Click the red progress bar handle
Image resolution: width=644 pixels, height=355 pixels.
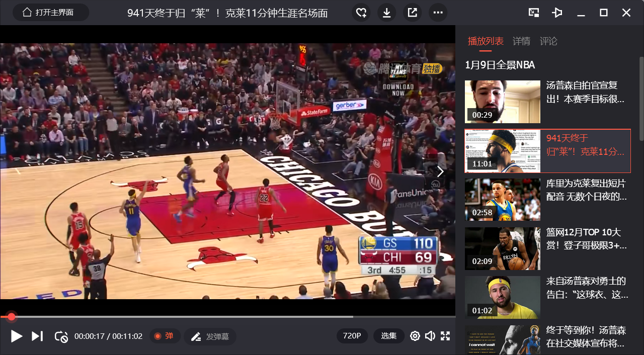pyautogui.click(x=11, y=317)
